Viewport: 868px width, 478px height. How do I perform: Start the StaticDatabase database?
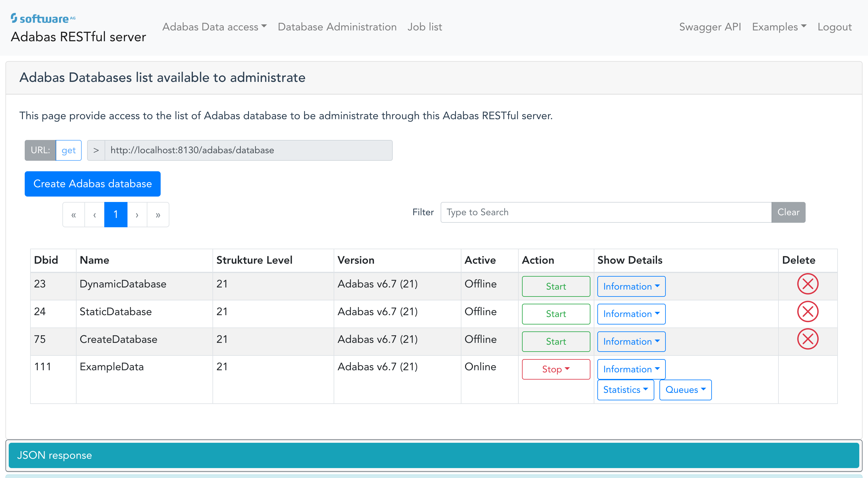tap(556, 314)
